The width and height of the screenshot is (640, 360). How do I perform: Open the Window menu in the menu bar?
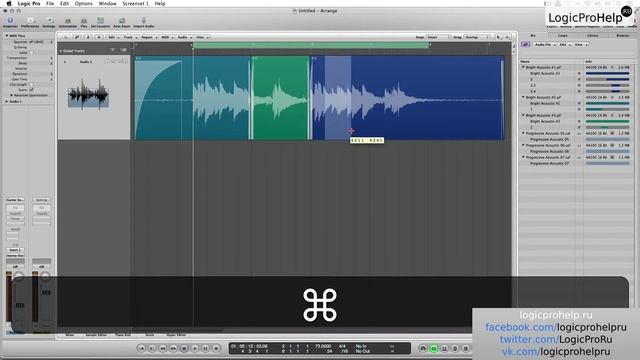point(107,3)
